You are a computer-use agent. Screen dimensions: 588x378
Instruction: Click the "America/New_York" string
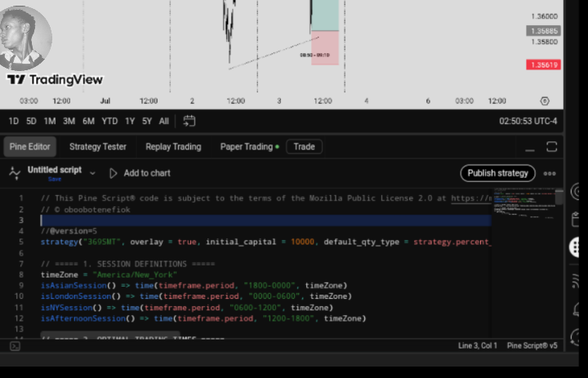[x=135, y=274]
